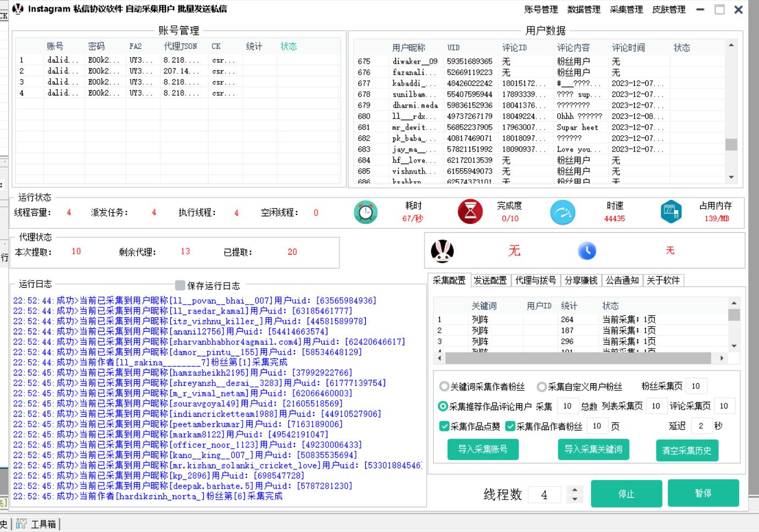Click the blue clock icon
This screenshot has height=532, width=759.
tap(587, 251)
